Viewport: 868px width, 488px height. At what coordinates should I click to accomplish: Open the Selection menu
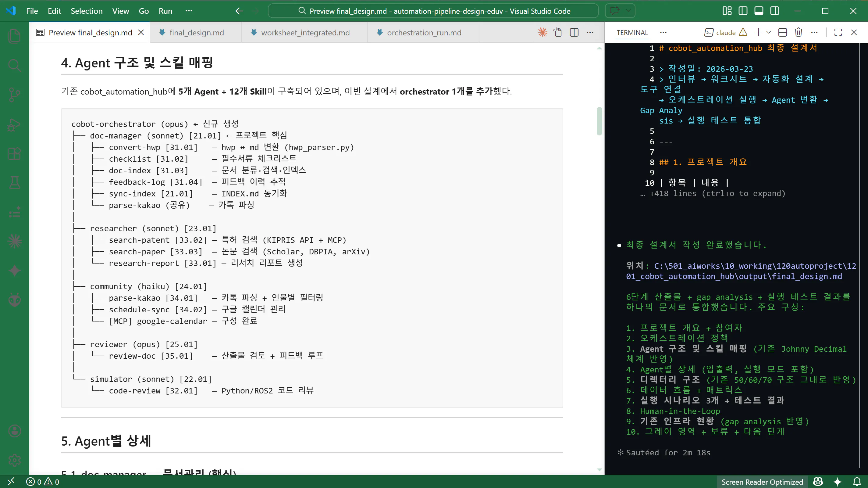click(86, 11)
